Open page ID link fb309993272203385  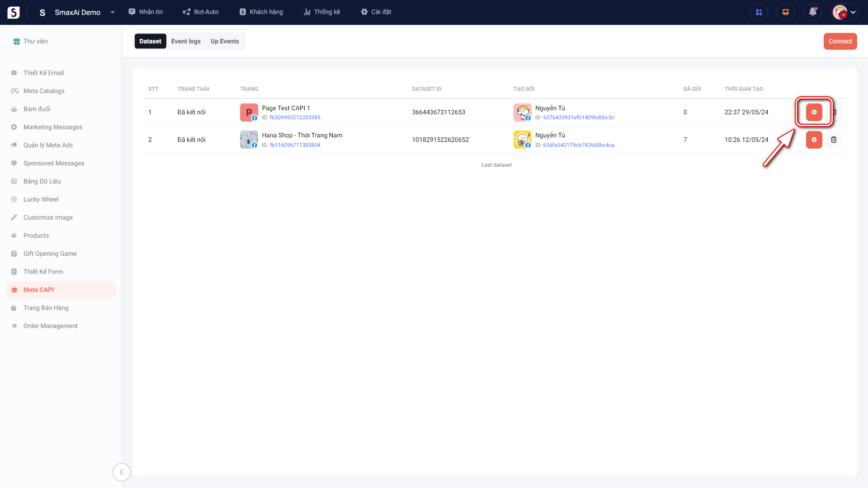[x=295, y=117]
